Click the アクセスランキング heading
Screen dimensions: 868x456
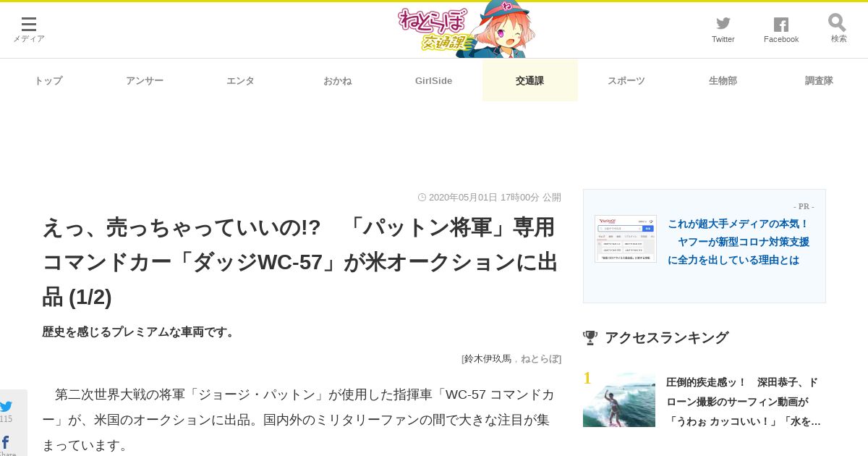click(666, 337)
